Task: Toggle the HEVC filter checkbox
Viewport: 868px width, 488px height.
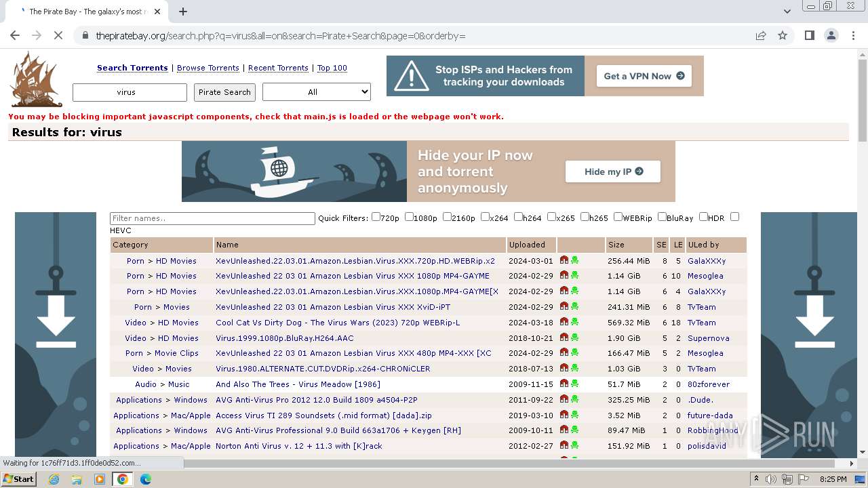Action: (734, 217)
